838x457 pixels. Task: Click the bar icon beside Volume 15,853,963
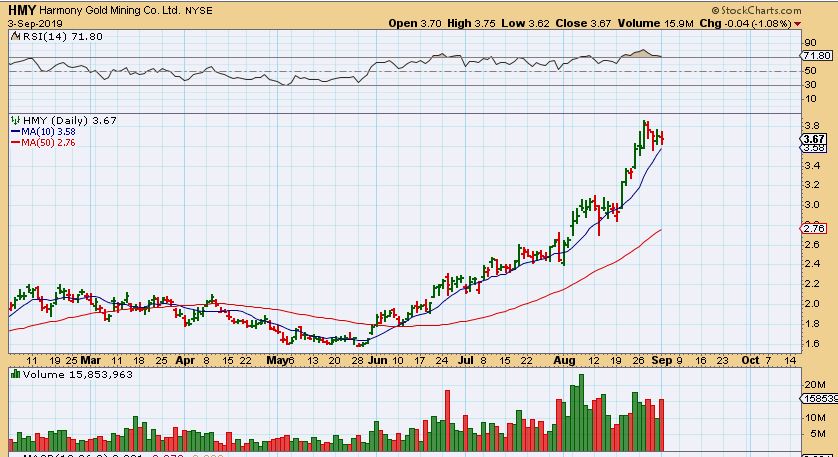coord(15,374)
